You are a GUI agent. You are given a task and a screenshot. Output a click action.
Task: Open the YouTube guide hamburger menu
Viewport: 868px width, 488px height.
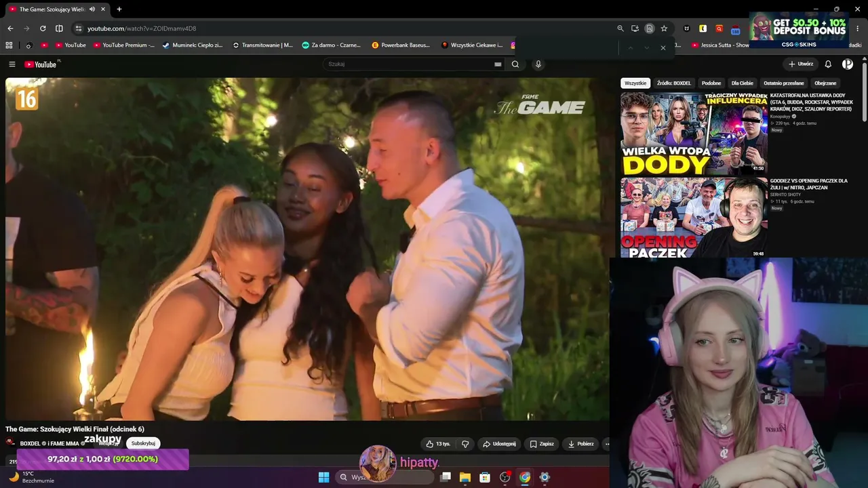point(12,64)
